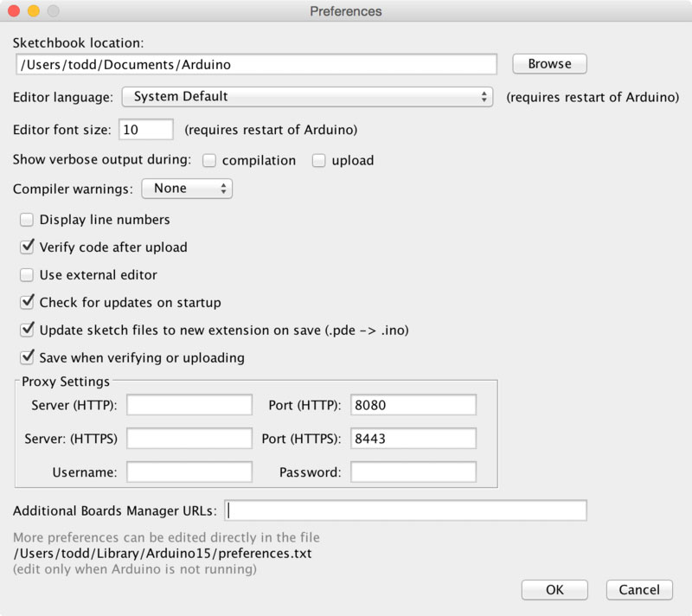
Task: Click the Browse button for sketchbook location
Action: point(548,63)
